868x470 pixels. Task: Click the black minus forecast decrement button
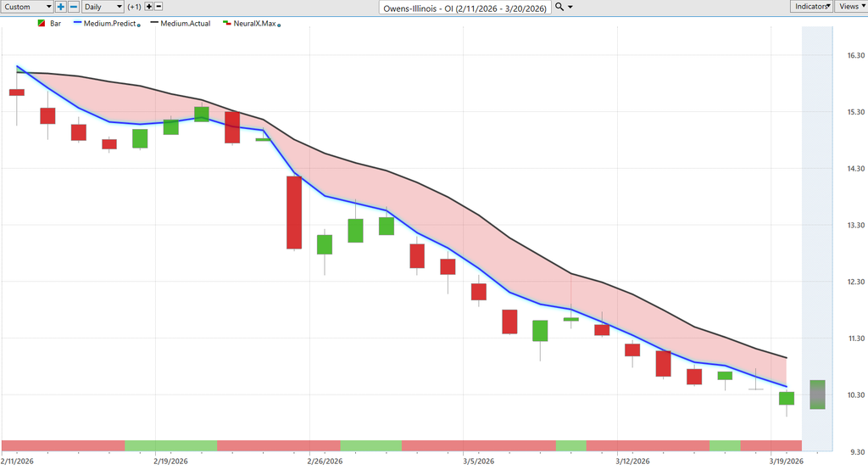tap(159, 7)
